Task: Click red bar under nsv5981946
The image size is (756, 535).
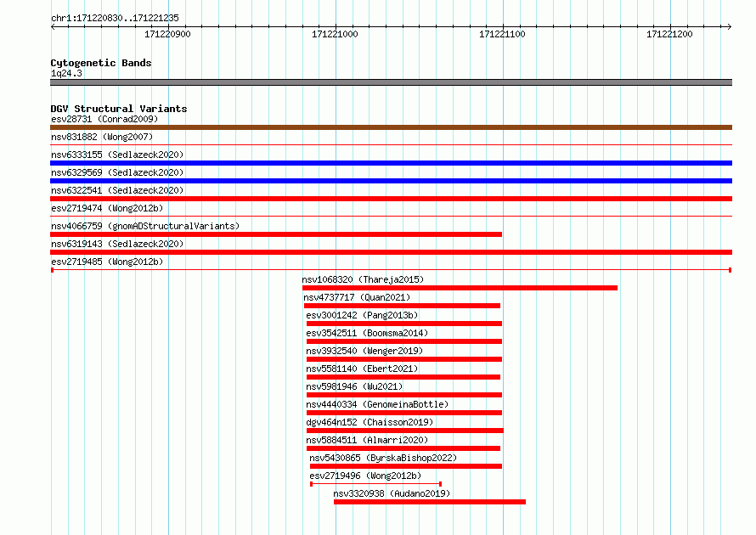Action: pyautogui.click(x=404, y=395)
